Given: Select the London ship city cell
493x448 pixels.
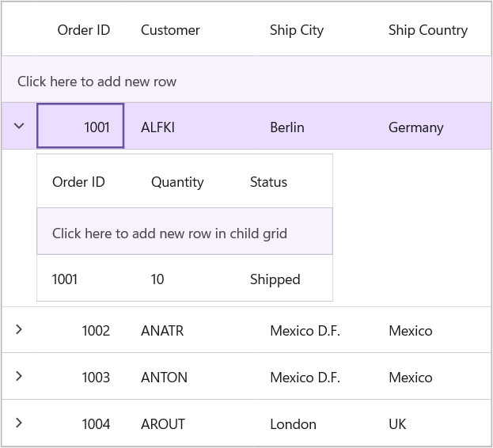Looking at the screenshot, I should click(x=293, y=424).
